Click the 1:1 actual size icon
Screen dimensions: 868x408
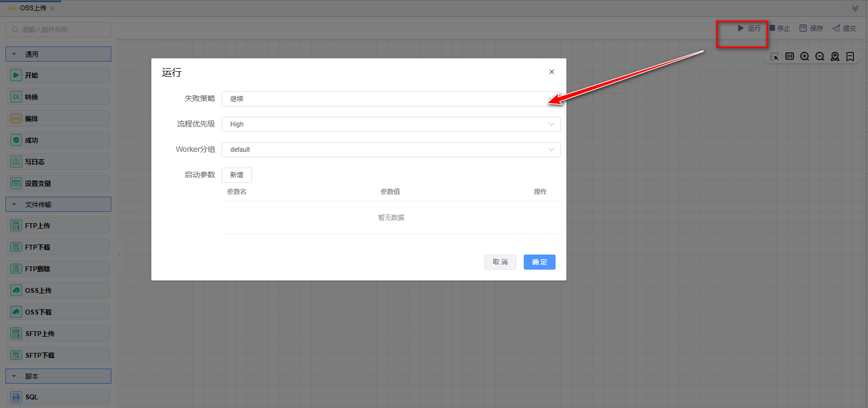790,57
